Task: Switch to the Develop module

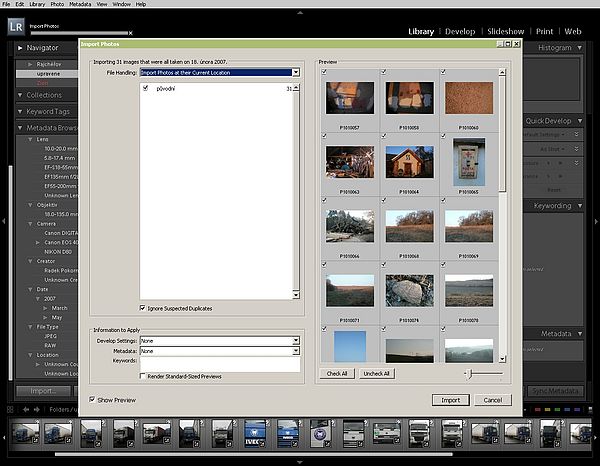Action: [x=459, y=32]
